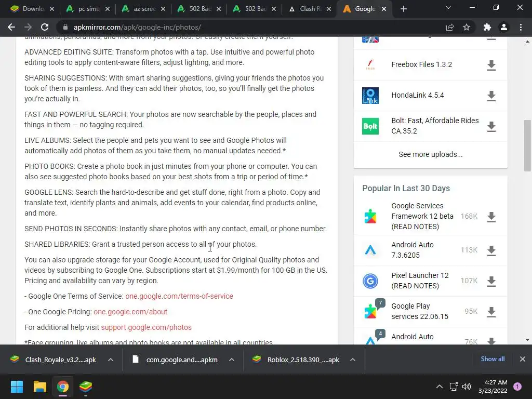The width and height of the screenshot is (532, 399).
Task: Open Freebox Files app icon
Action: (x=370, y=64)
